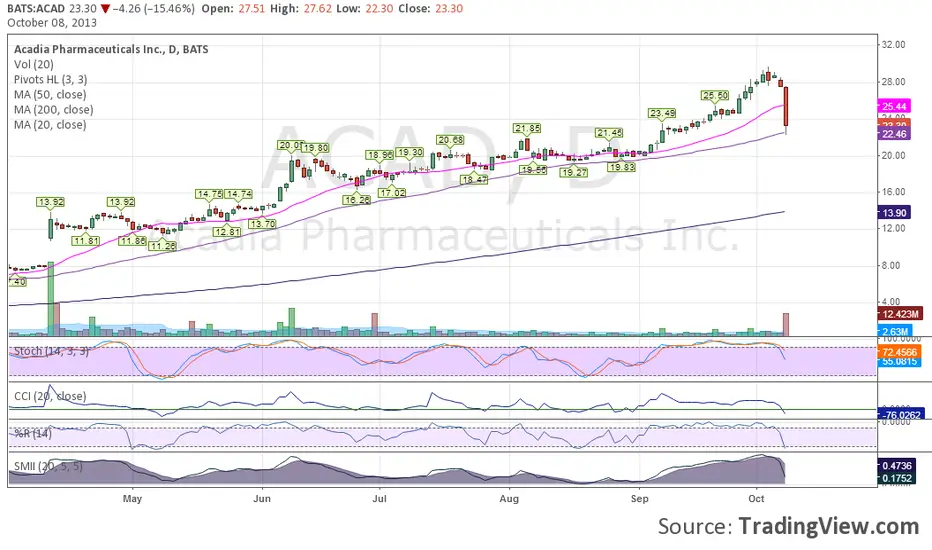Click the BATS:ACAD ticker symbol in header
Screen dimensions: 932x550
click(36, 9)
